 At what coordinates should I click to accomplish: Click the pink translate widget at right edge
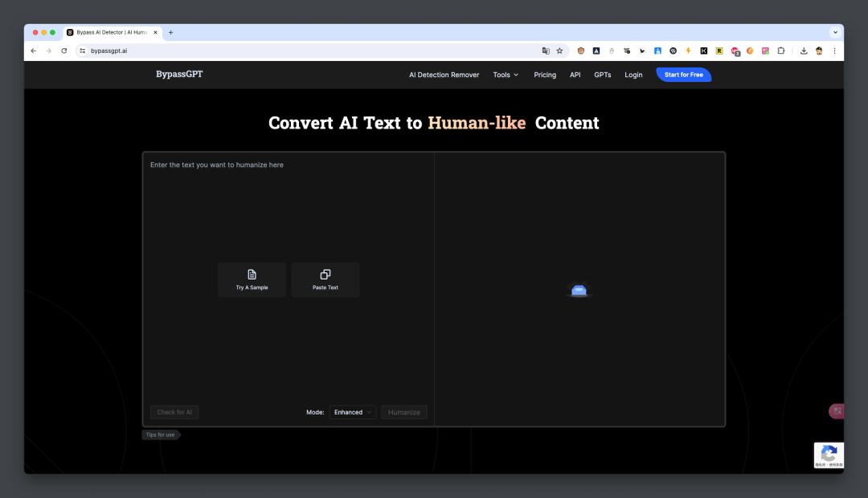(x=837, y=411)
